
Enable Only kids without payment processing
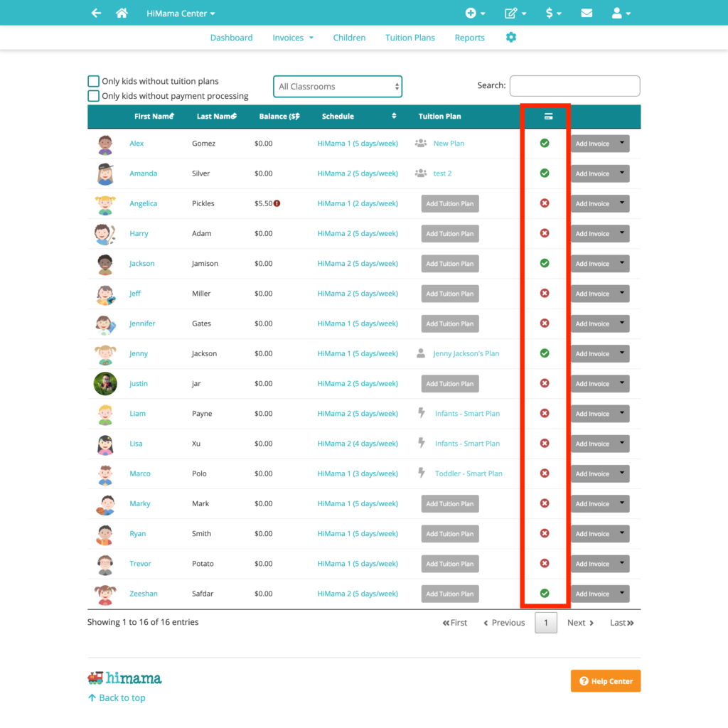[93, 96]
